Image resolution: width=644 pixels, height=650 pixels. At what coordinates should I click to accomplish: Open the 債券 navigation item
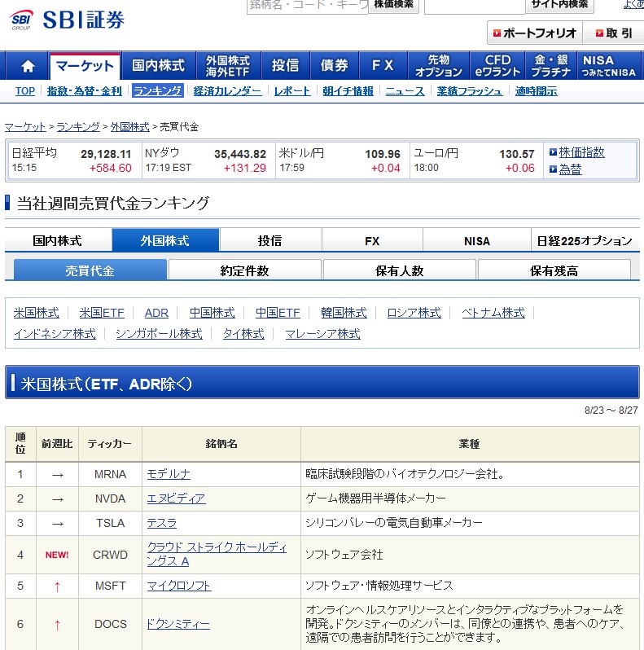coord(334,65)
